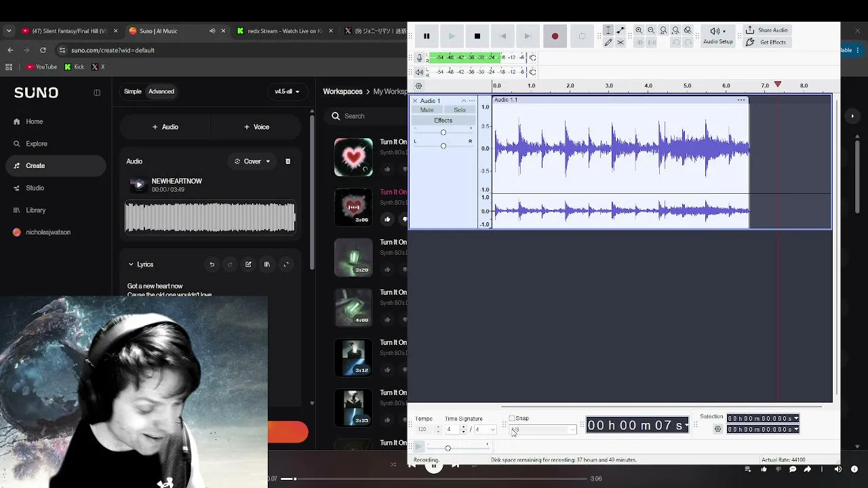Undo lyrics change arrow icon
Screen dimensions: 868x488
212,264
